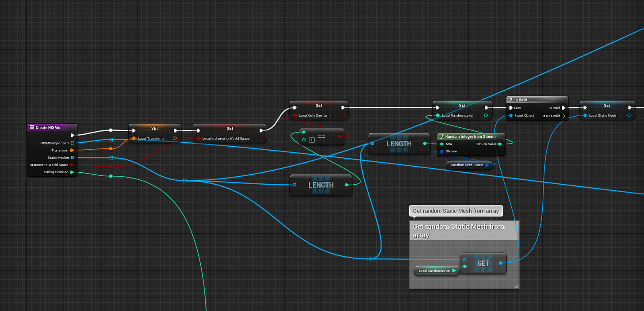644x311 pixels.
Task: Click the reroute node on the white exec wire
Action: tap(111, 130)
